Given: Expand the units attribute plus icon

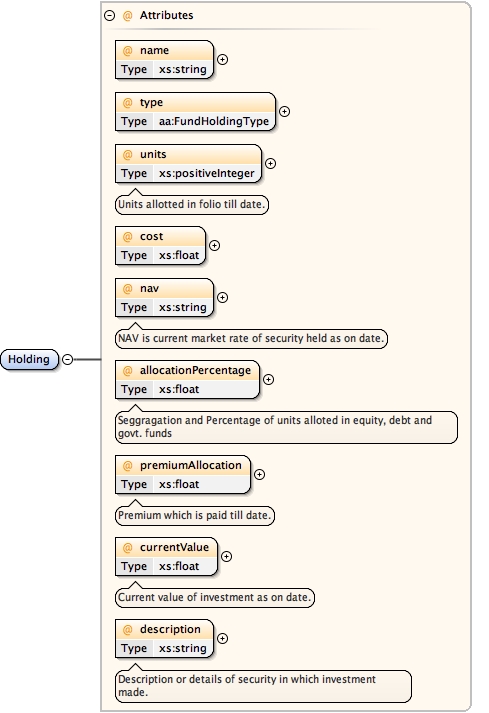Looking at the screenshot, I should [x=270, y=163].
